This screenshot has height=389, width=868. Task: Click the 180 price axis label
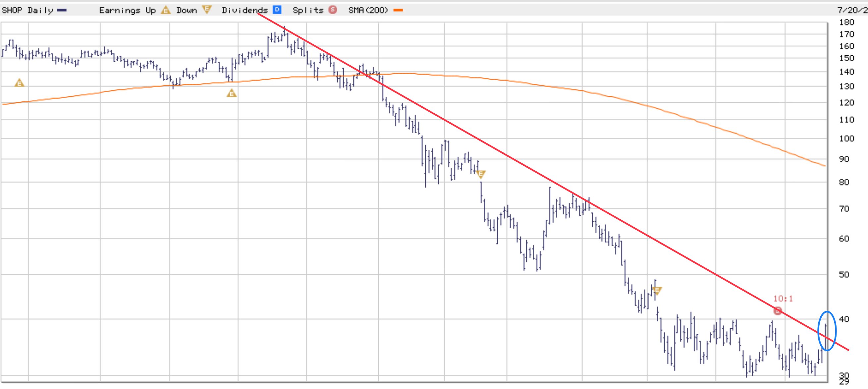tap(846, 22)
